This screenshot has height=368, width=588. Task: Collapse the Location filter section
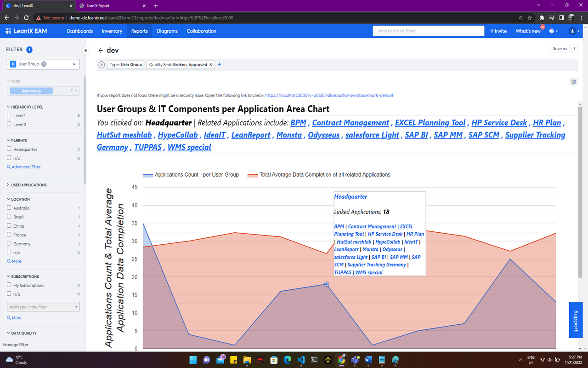pyautogui.click(x=18, y=199)
